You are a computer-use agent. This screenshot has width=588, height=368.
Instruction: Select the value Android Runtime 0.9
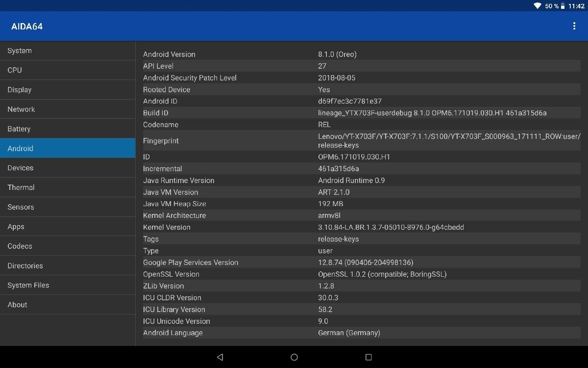(351, 181)
